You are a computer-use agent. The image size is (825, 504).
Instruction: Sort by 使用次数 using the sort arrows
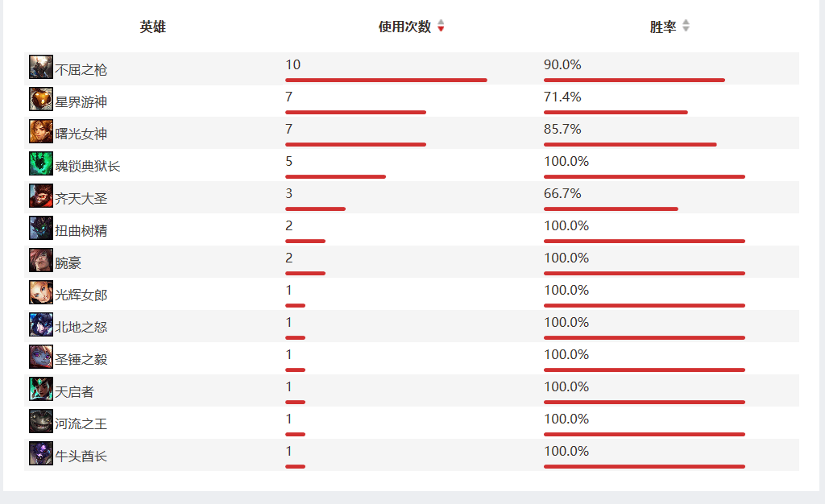coord(441,26)
